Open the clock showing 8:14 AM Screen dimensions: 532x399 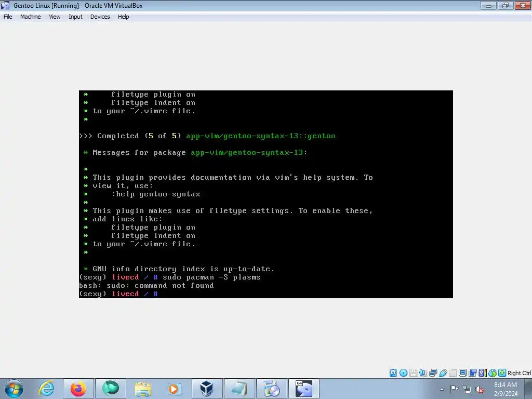point(506,389)
